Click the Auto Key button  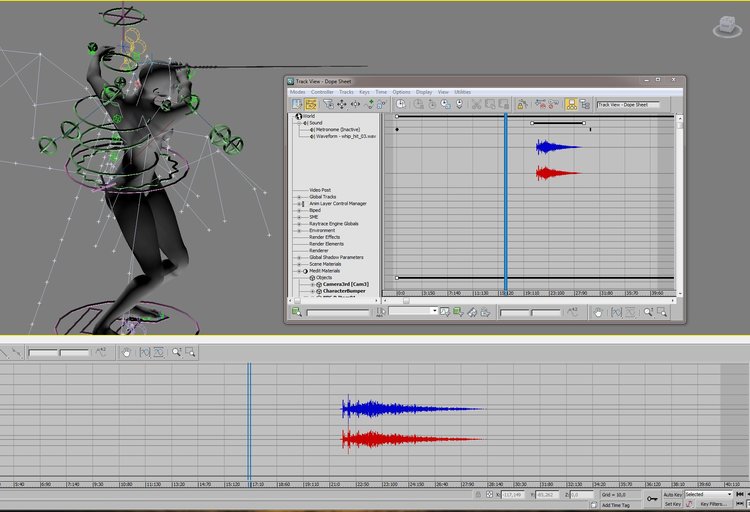pos(673,494)
